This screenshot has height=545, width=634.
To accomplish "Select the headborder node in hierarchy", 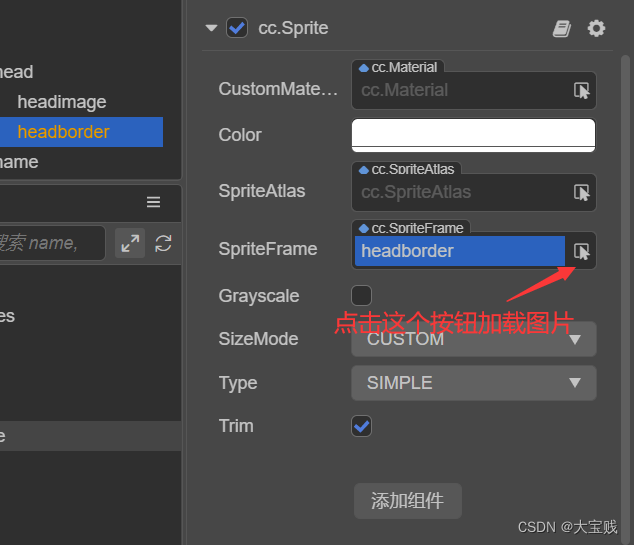I will pyautogui.click(x=64, y=132).
